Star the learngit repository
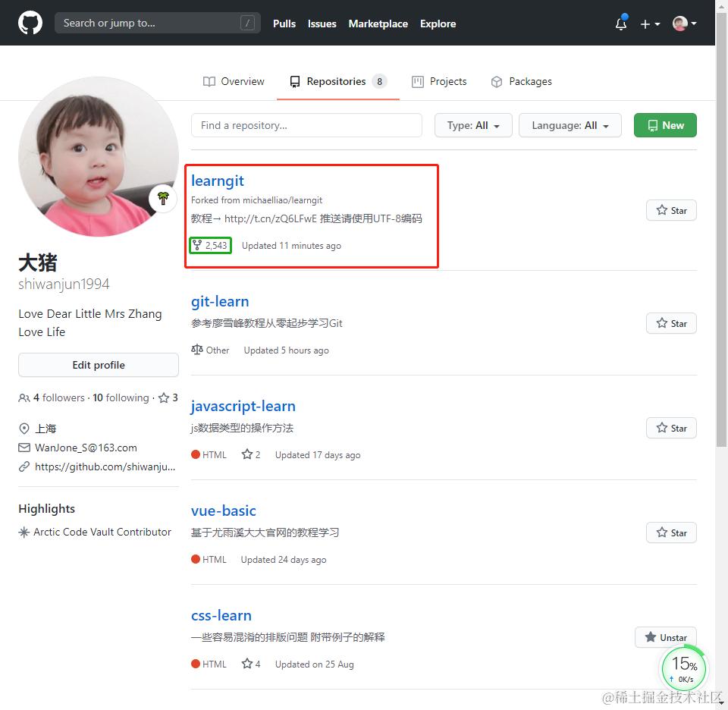 click(671, 210)
